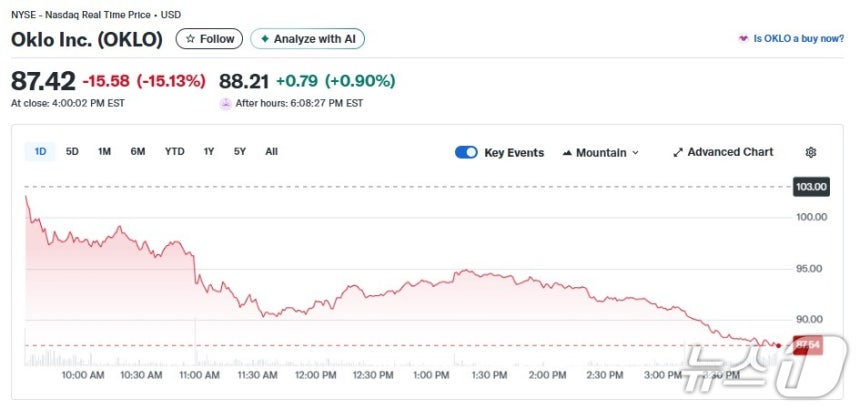This screenshot has width=860, height=410.
Task: Click the Analyze with AI button
Action: coord(308,39)
